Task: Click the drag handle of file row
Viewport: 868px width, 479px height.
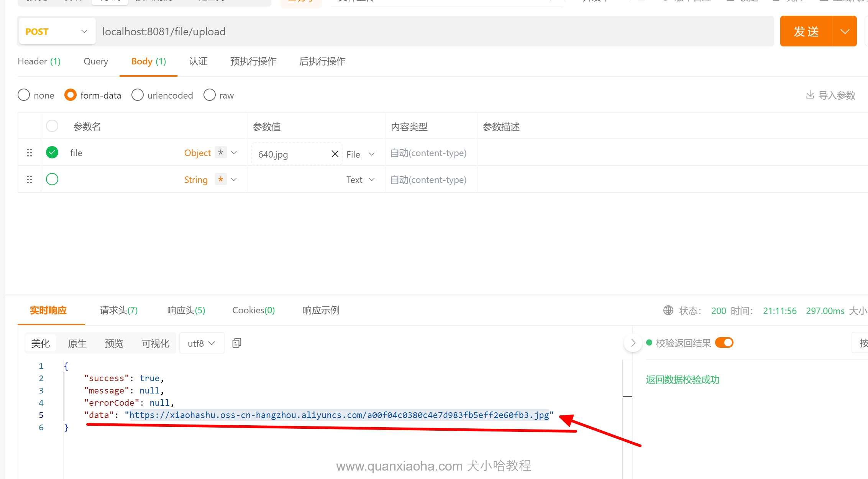Action: pos(30,153)
